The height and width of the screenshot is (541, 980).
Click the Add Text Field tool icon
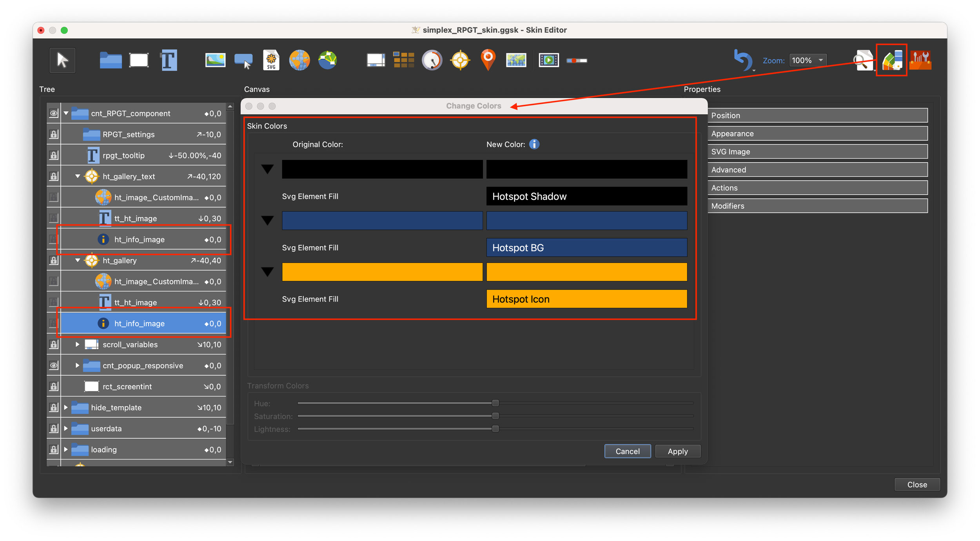169,60
